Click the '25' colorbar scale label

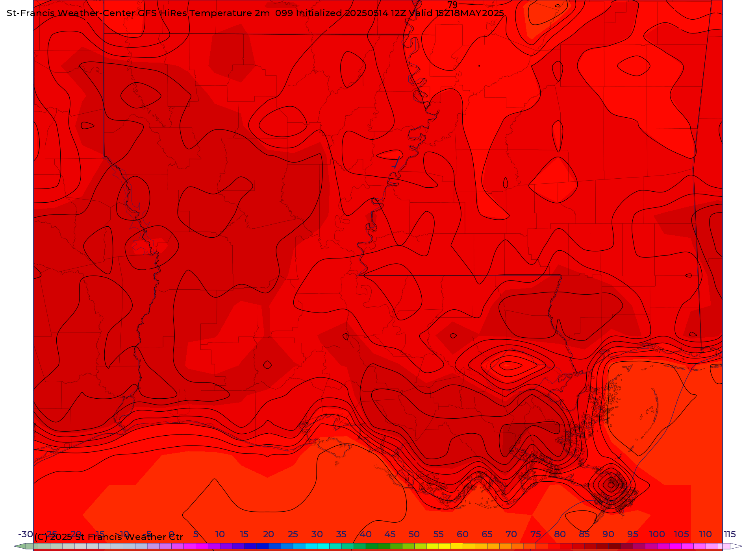293,534
